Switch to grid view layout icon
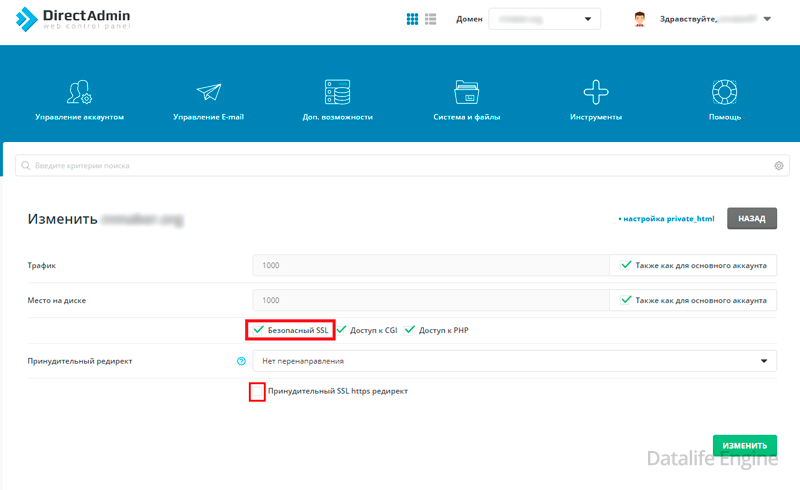The height and width of the screenshot is (490, 800). [412, 19]
